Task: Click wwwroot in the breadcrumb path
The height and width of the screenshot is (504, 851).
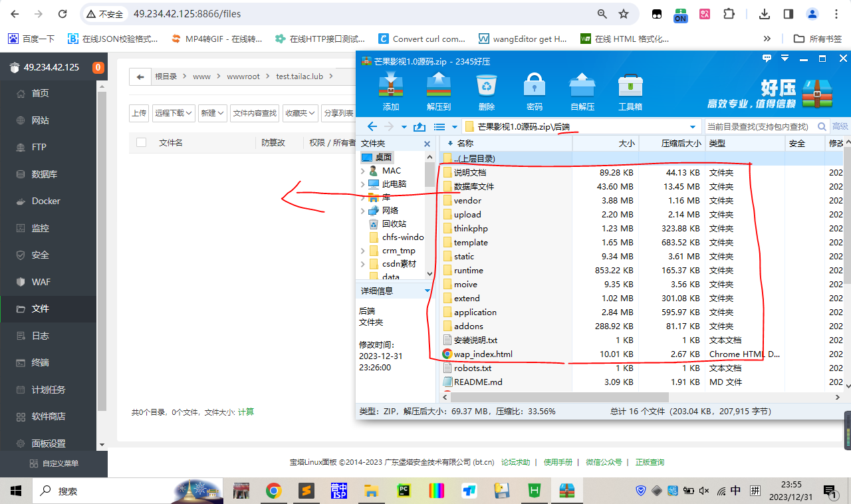Action: (243, 76)
